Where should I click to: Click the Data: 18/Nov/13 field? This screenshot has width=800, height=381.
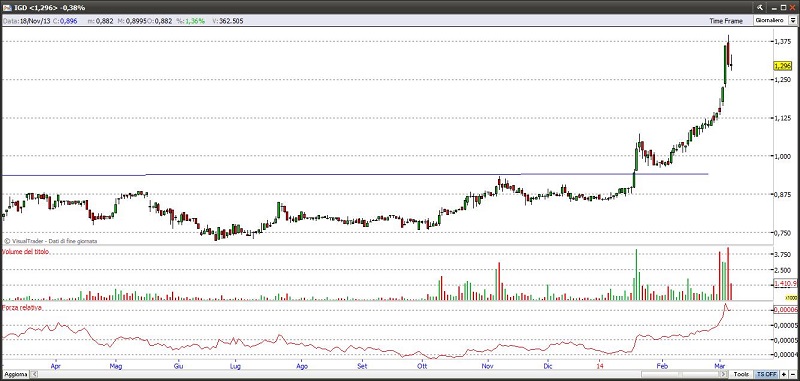pyautogui.click(x=27, y=21)
